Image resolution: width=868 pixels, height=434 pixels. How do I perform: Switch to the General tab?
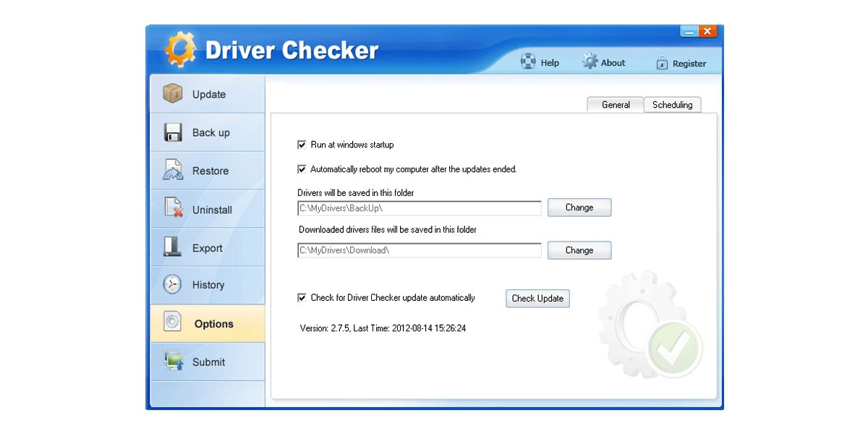pyautogui.click(x=616, y=105)
